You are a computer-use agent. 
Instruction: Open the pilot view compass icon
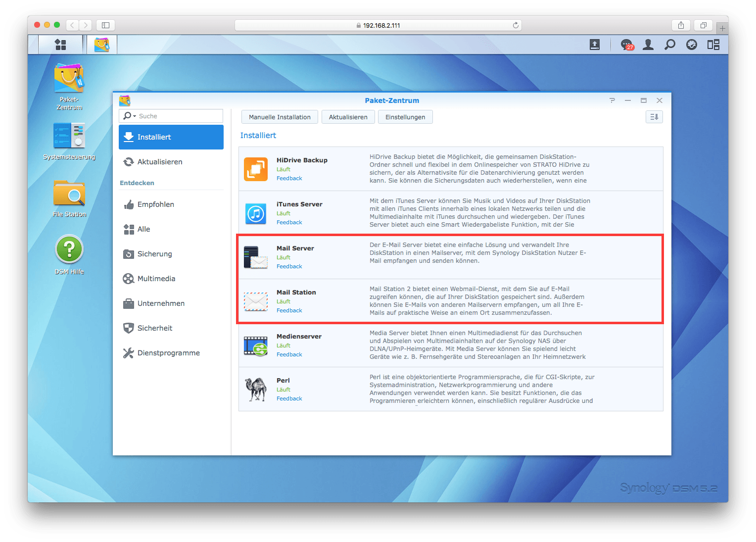[692, 45]
